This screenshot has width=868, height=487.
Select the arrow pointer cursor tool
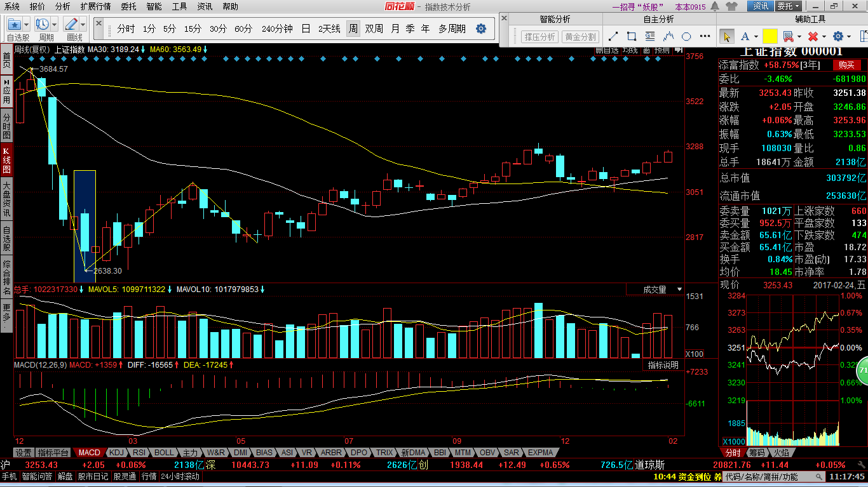point(726,37)
